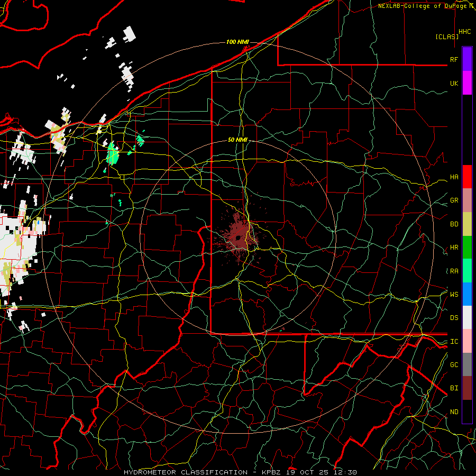
Task: Select the BD olive legend swatch
Action: (467, 224)
